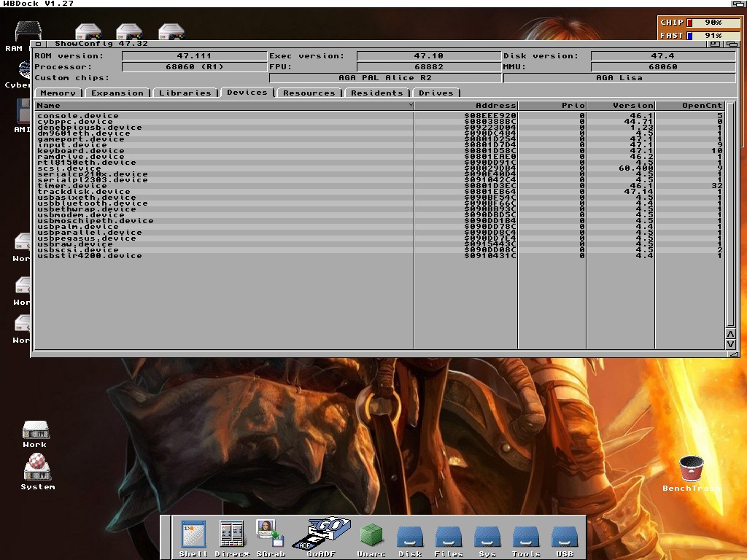Screen dimensions: 747x560
Task: Click the WBDock V1.27 title bar
Action: 366,4
